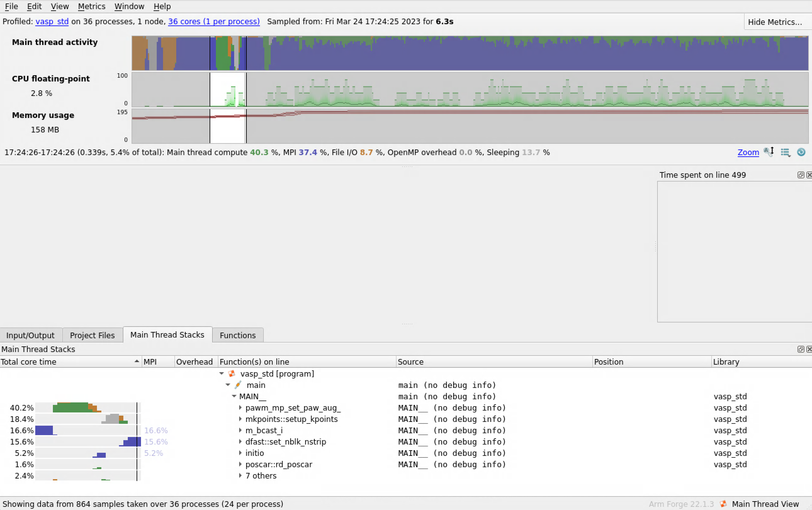Screen dimensions: 812x510
Task: Expand the pawm_mp_set_paw_aug_ entry
Action: pyautogui.click(x=240, y=408)
